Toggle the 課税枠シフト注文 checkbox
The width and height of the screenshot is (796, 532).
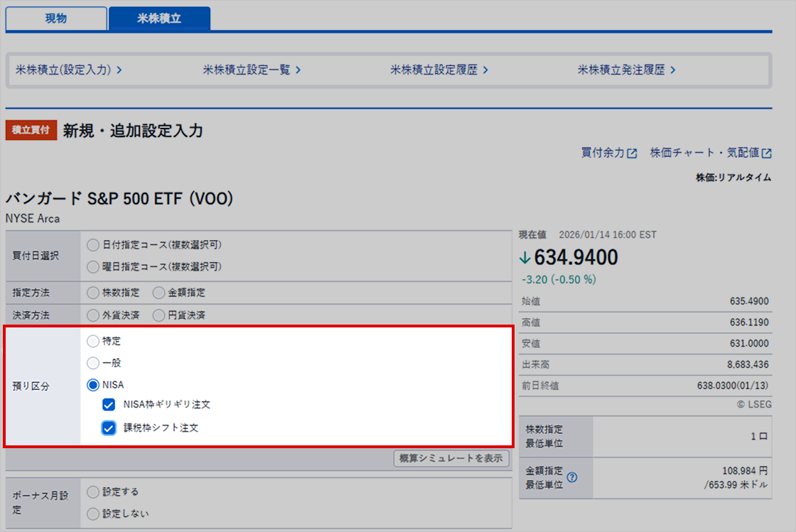[x=108, y=428]
